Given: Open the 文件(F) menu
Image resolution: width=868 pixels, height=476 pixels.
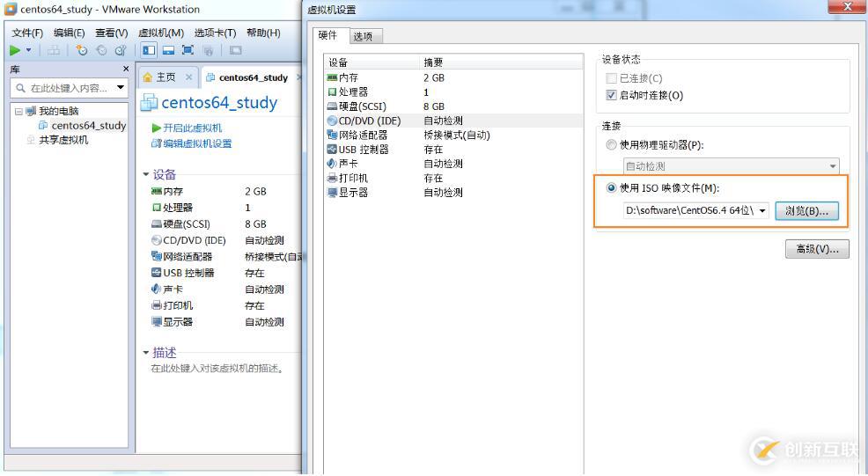Looking at the screenshot, I should 27,33.
